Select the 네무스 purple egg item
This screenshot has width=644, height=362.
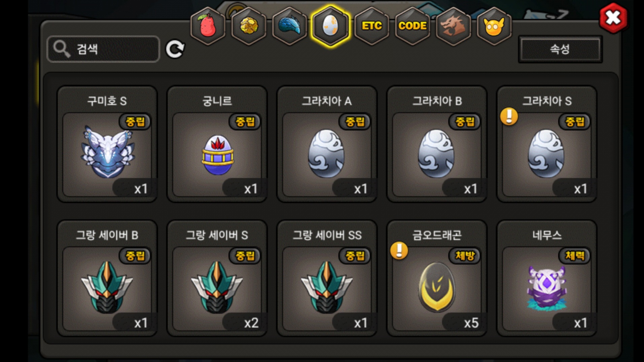tap(547, 279)
